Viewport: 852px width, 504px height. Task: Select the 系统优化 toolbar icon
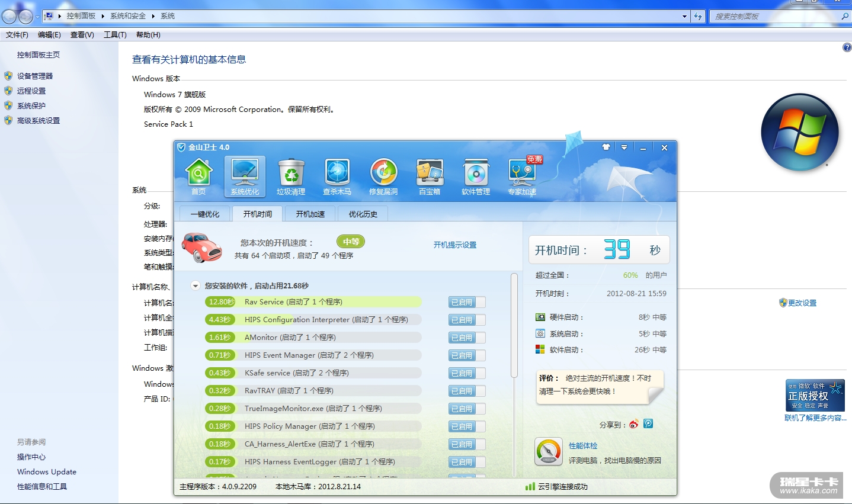(x=245, y=176)
